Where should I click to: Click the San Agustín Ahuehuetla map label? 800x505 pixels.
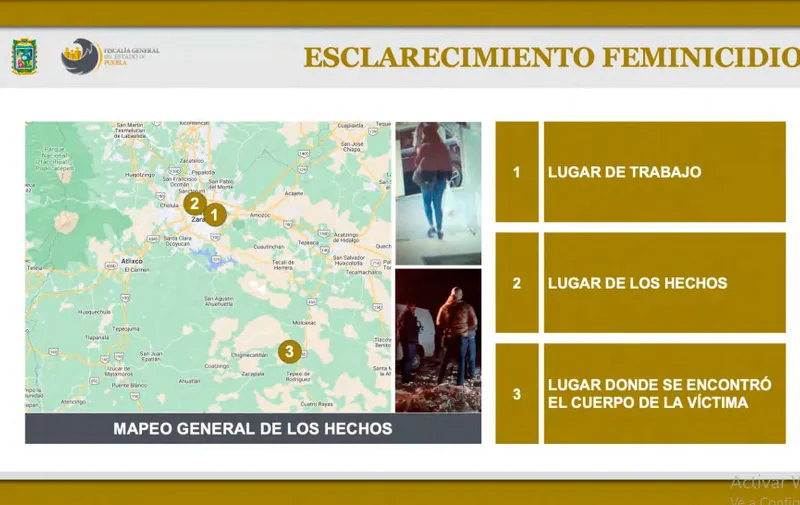(219, 301)
